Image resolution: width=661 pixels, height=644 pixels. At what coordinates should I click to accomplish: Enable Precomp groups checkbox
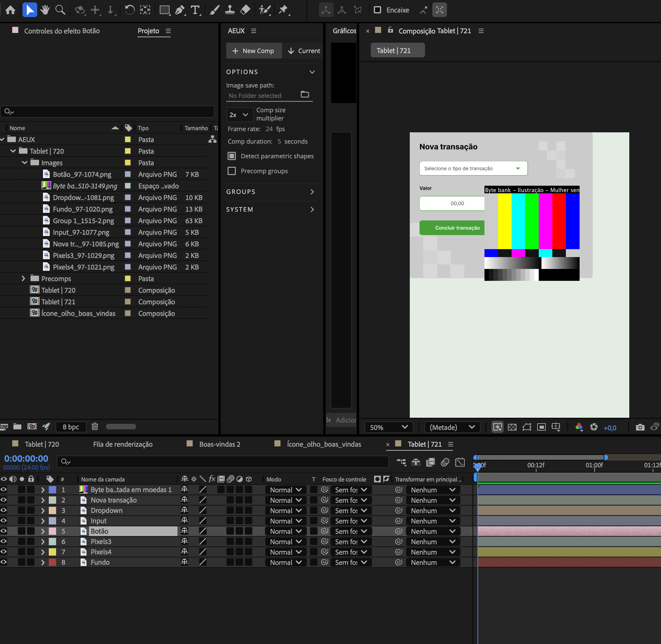coord(232,171)
